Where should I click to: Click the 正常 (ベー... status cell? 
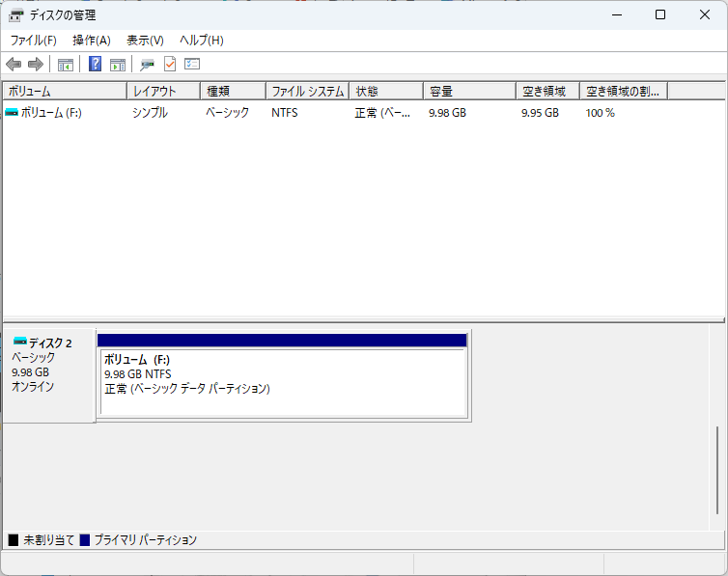coord(382,113)
